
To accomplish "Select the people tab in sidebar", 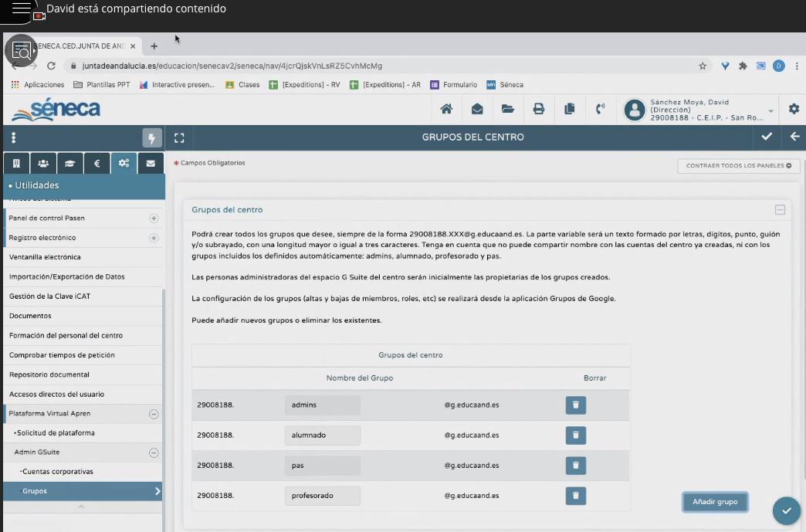I will coord(43,164).
